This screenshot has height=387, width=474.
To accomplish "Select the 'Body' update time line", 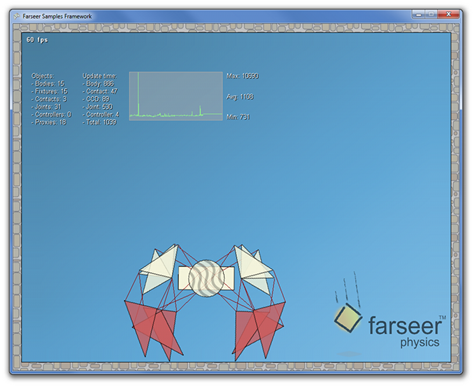I will pyautogui.click(x=98, y=84).
